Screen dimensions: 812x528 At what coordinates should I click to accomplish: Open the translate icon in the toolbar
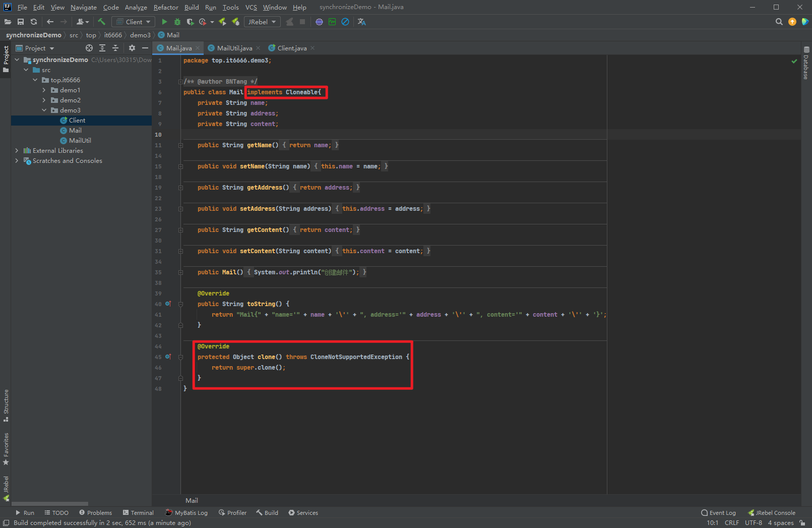coord(361,22)
